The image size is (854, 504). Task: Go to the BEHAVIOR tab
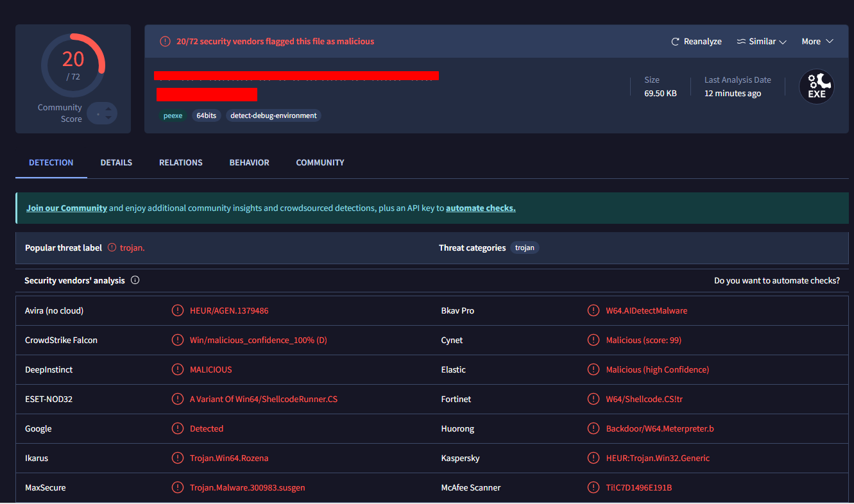250,162
